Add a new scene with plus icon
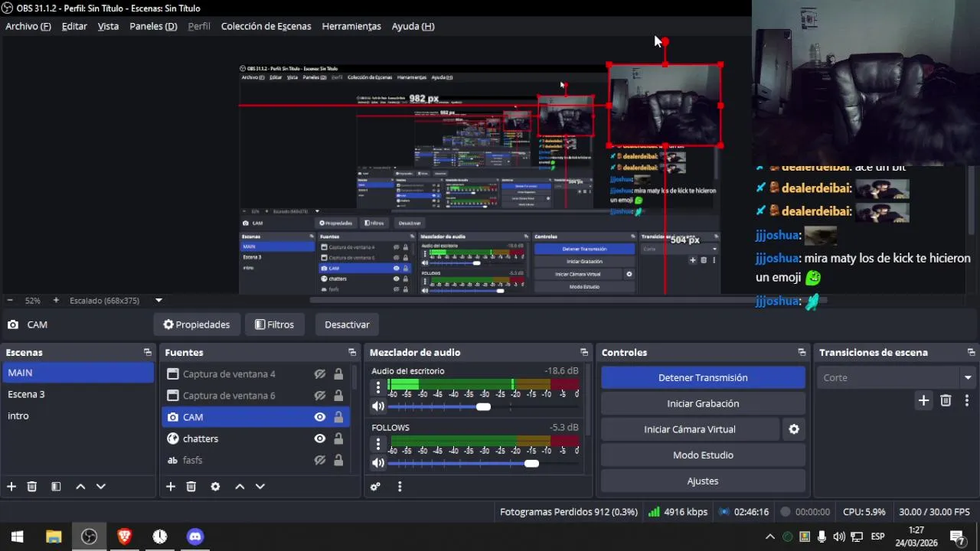 coord(11,486)
